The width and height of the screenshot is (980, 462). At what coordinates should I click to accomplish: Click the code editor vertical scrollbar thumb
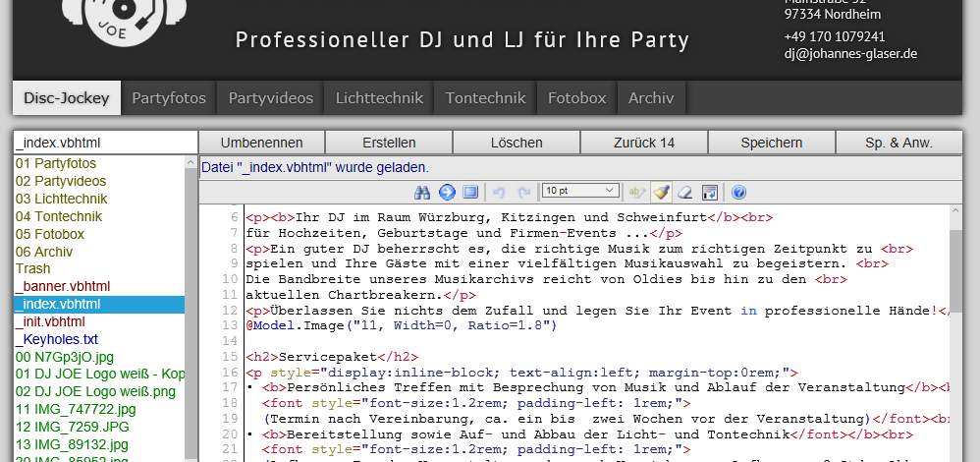955,271
